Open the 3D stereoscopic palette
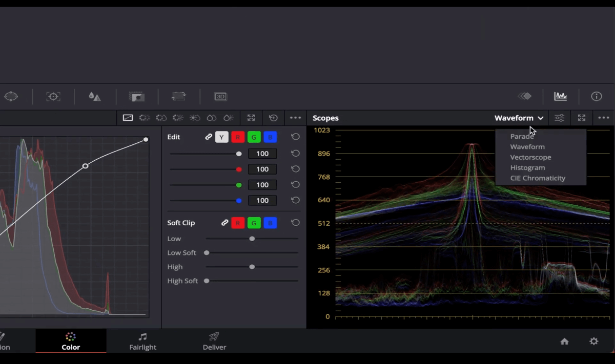 pos(220,96)
